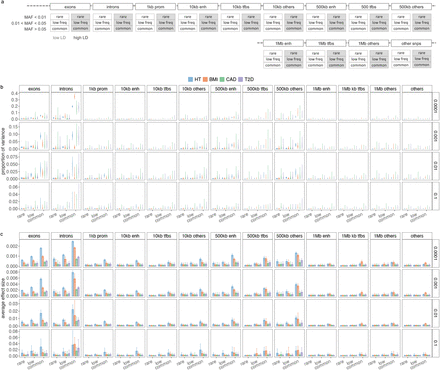The width and height of the screenshot is (440, 370).
Task: Click the blue HT legend swatch
Action: pyautogui.click(x=190, y=79)
